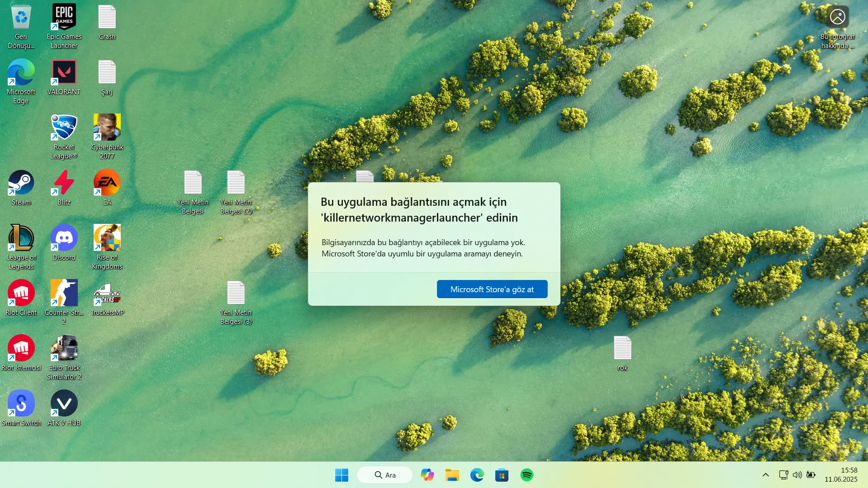
Task: Click the 'Microsoft Store'a göz at' button
Action: (x=492, y=289)
